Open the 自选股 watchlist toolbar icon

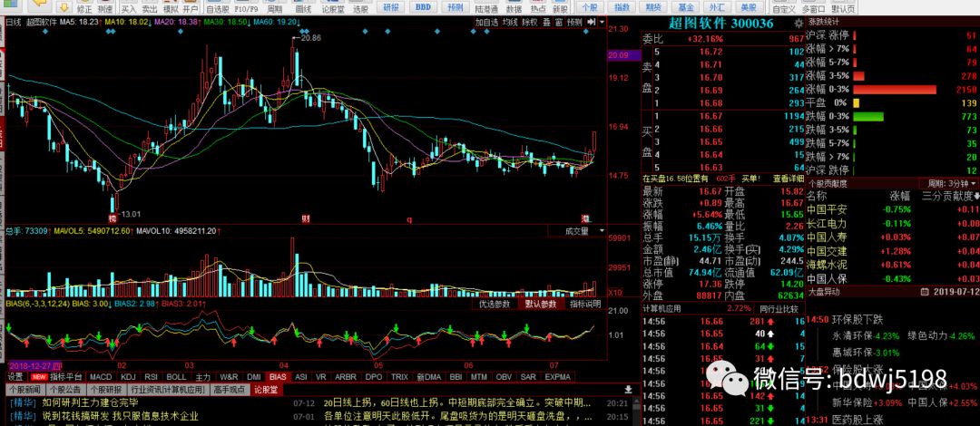pos(217,7)
